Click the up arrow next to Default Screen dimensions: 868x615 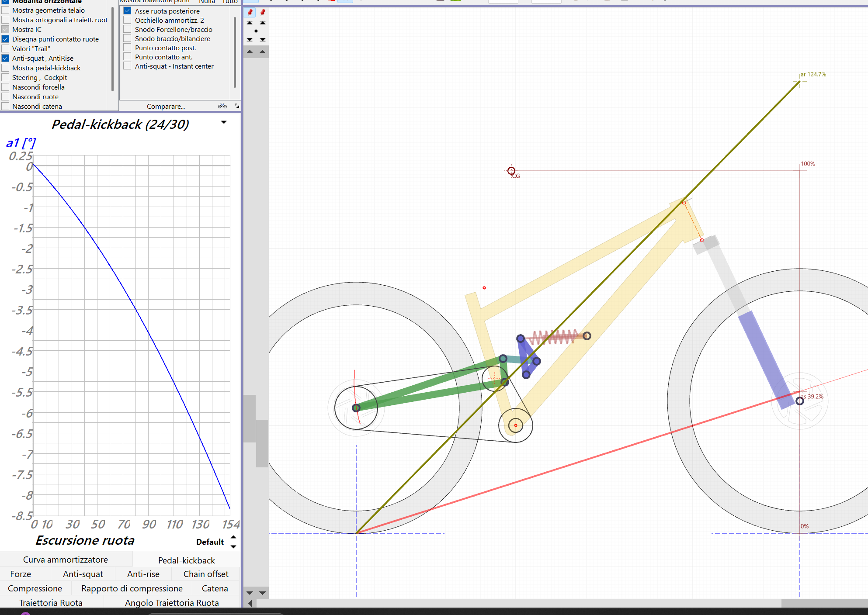pyautogui.click(x=233, y=537)
